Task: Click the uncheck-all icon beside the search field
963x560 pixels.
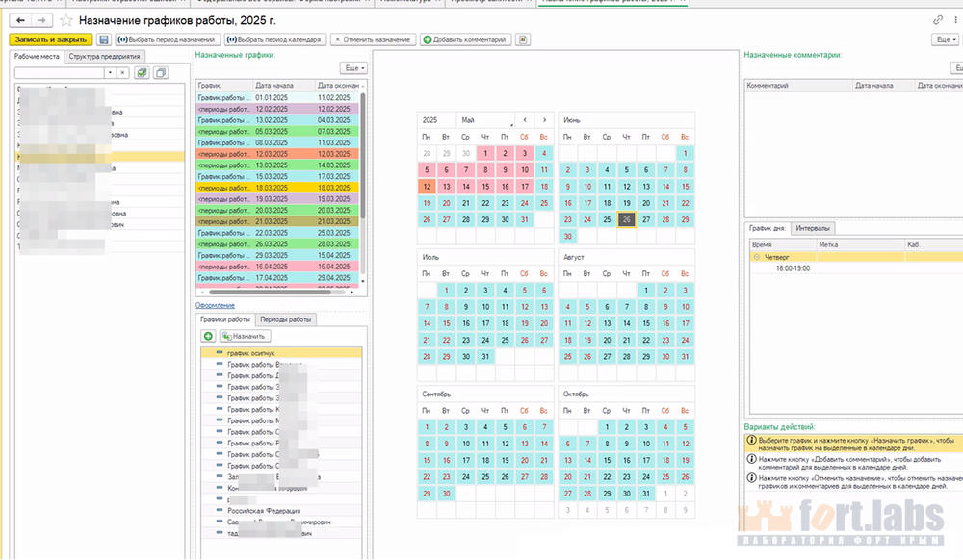Action: (160, 72)
